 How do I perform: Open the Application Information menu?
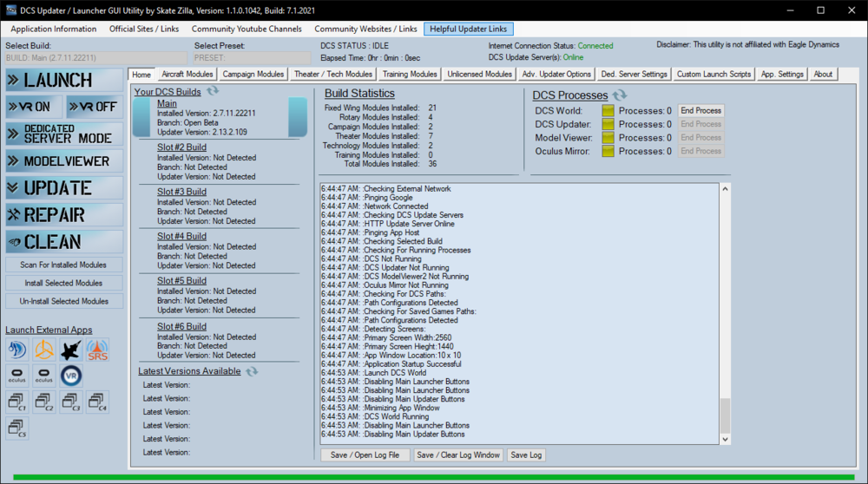click(x=54, y=29)
